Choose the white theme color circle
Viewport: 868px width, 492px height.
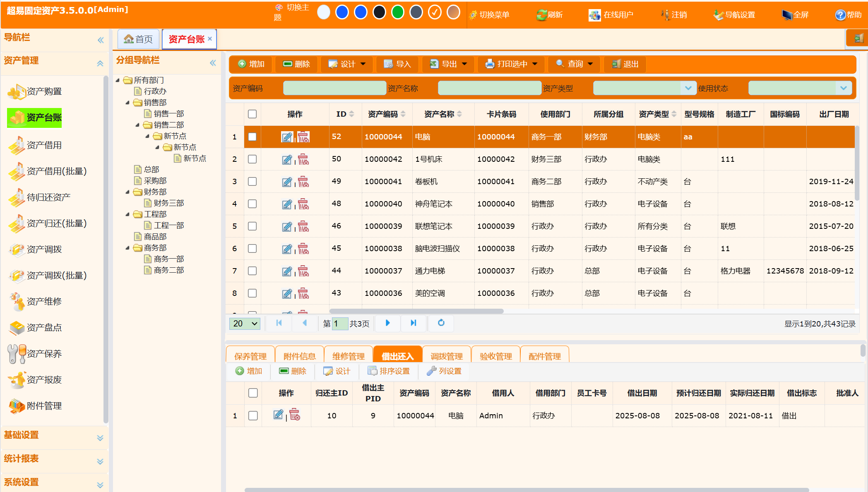(324, 12)
